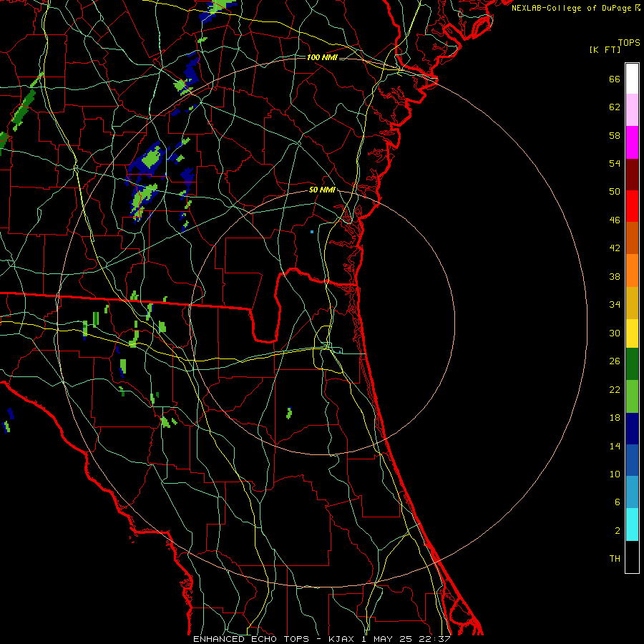Click the 34 legend value
Image resolution: width=644 pixels, height=644 pixels.
coord(615,305)
